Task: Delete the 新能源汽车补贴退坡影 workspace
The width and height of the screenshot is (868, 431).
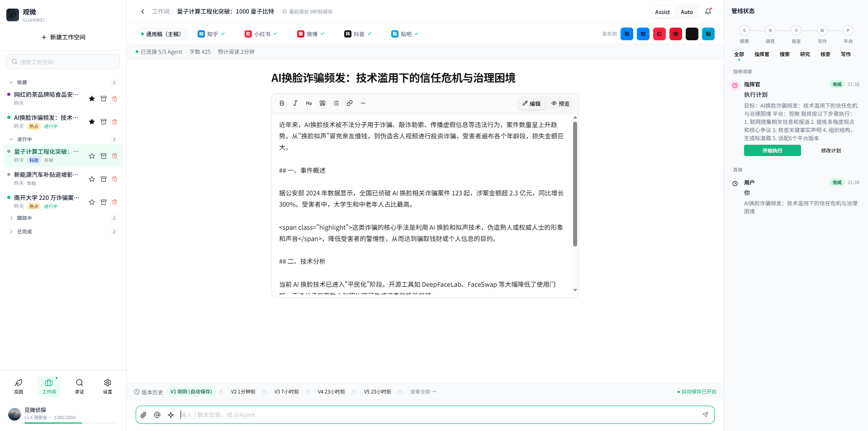Action: coord(115,179)
